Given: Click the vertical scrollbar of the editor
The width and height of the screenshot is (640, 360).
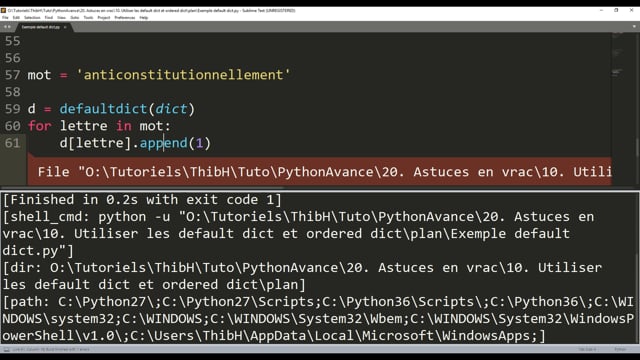Looking at the screenshot, I should (x=637, y=147).
